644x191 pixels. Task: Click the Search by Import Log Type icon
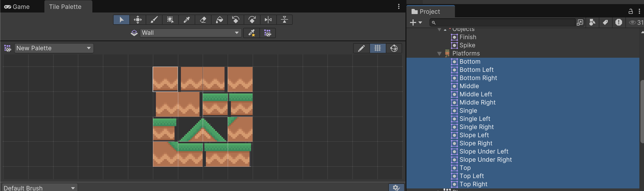coord(618,22)
